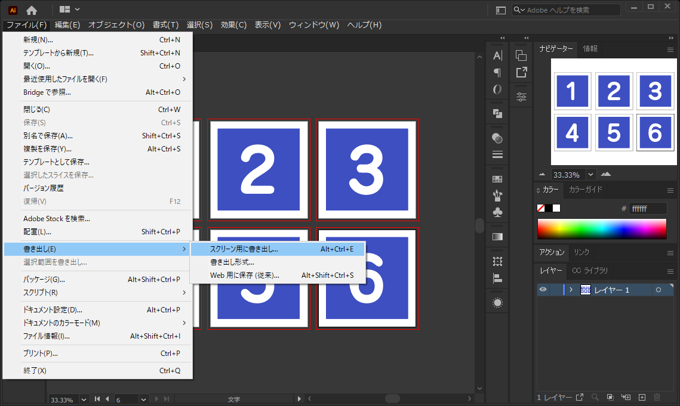Image resolution: width=680 pixels, height=406 pixels.
Task: Open the Transparency panel circles icon
Action: pos(497,138)
